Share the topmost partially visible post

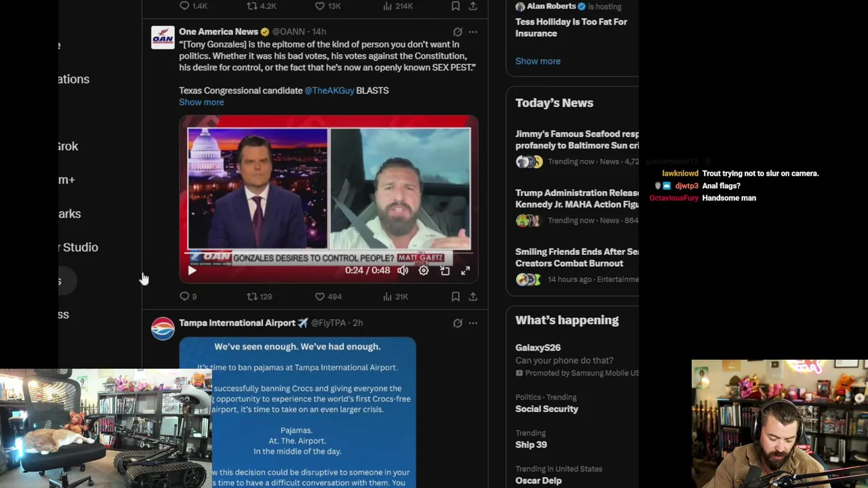point(473,6)
